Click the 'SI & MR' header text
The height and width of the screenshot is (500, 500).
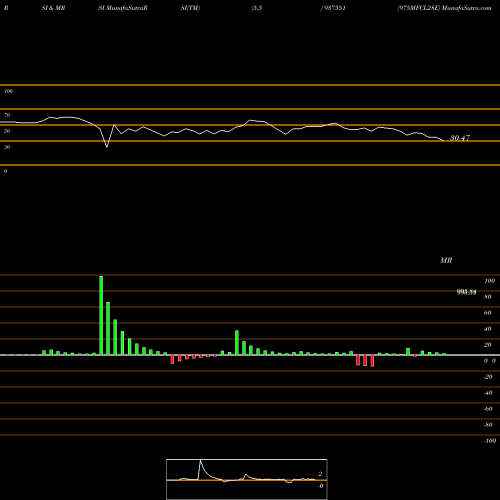pyautogui.click(x=53, y=8)
